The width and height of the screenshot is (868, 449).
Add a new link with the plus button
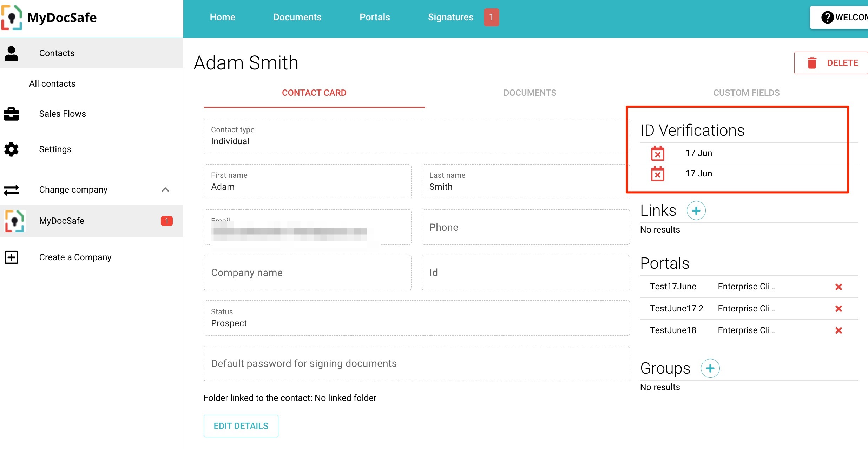[696, 210]
